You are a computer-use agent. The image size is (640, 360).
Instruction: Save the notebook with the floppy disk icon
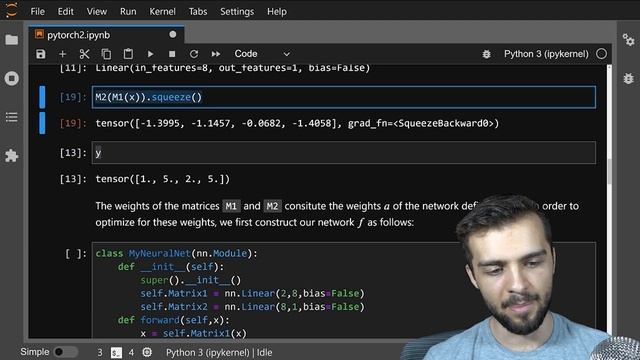[x=40, y=54]
